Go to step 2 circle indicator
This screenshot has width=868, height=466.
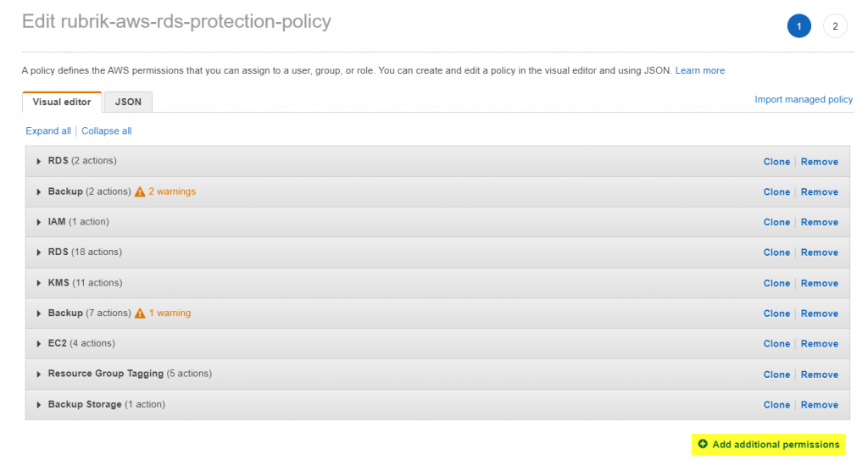pos(835,26)
